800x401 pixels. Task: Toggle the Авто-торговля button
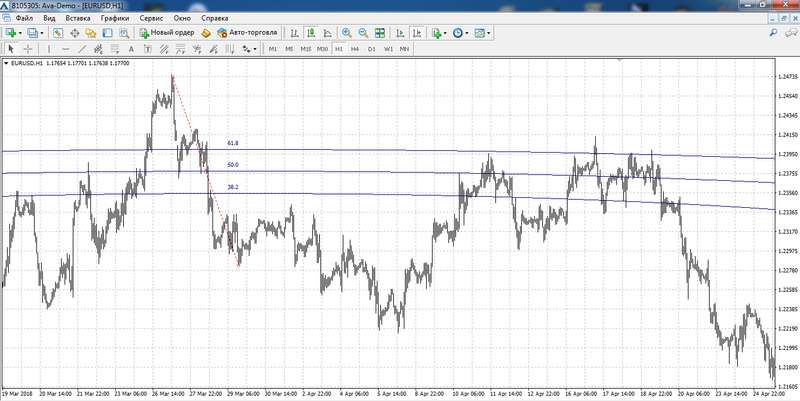247,33
